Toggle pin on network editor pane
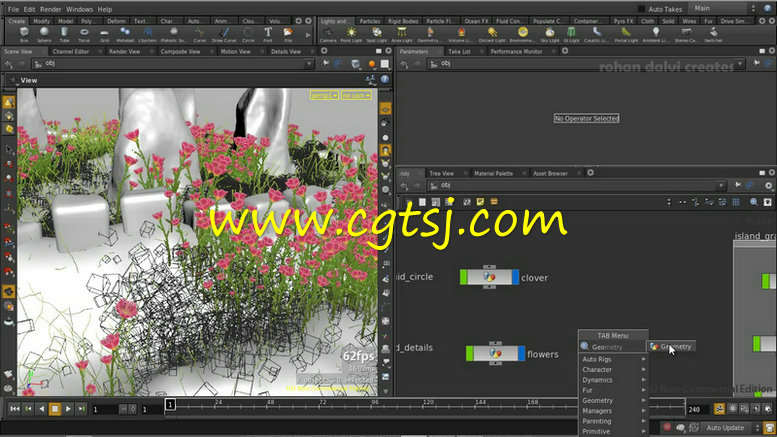Image resolution: width=777 pixels, height=437 pixels. 738,185
